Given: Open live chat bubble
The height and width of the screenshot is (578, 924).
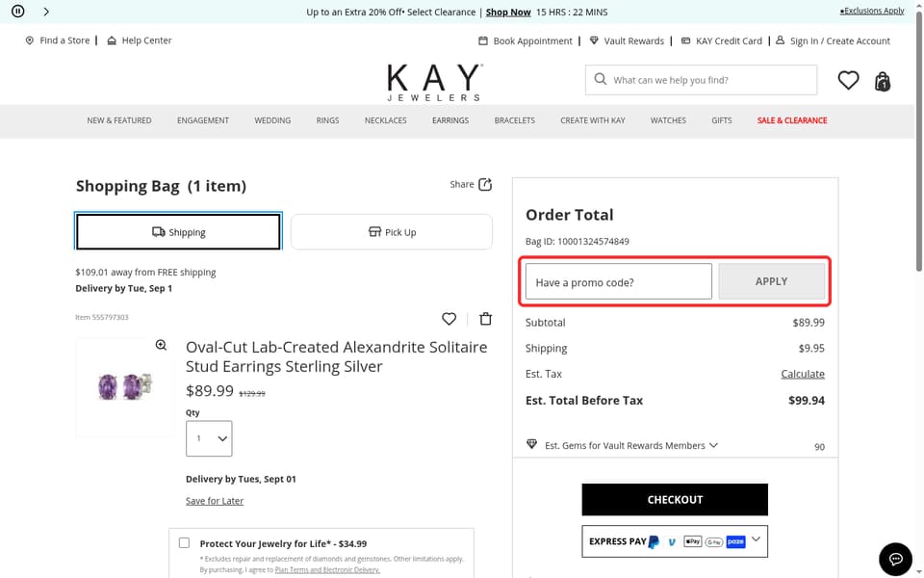Looking at the screenshot, I should (895, 559).
